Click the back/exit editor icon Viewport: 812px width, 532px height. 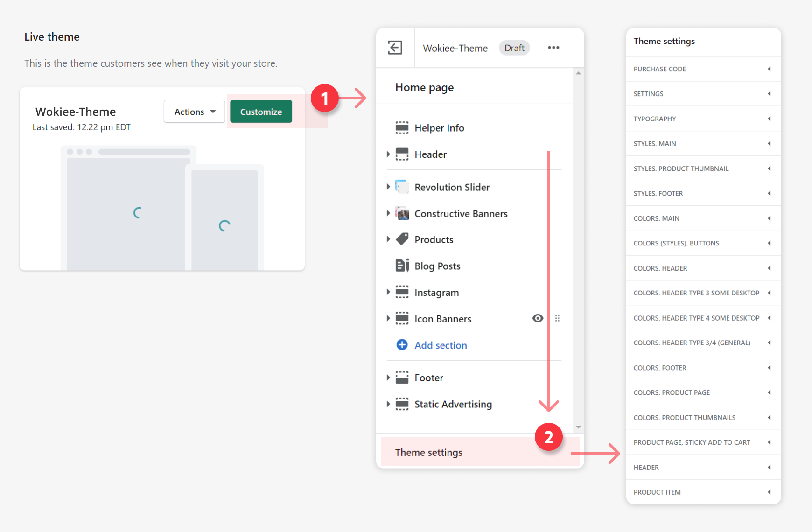tap(395, 48)
